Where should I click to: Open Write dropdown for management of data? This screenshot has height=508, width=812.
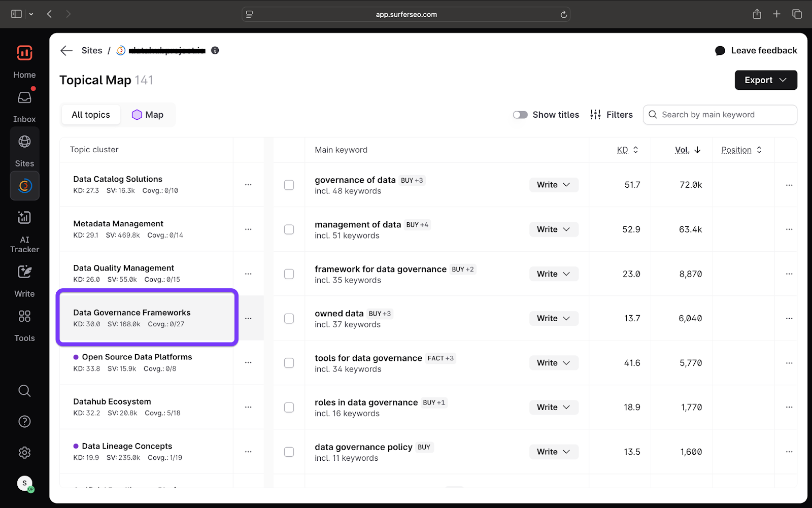[x=553, y=229]
